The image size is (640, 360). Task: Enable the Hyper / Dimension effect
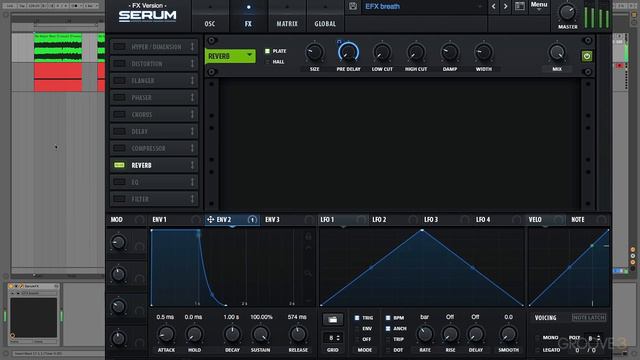click(x=119, y=47)
